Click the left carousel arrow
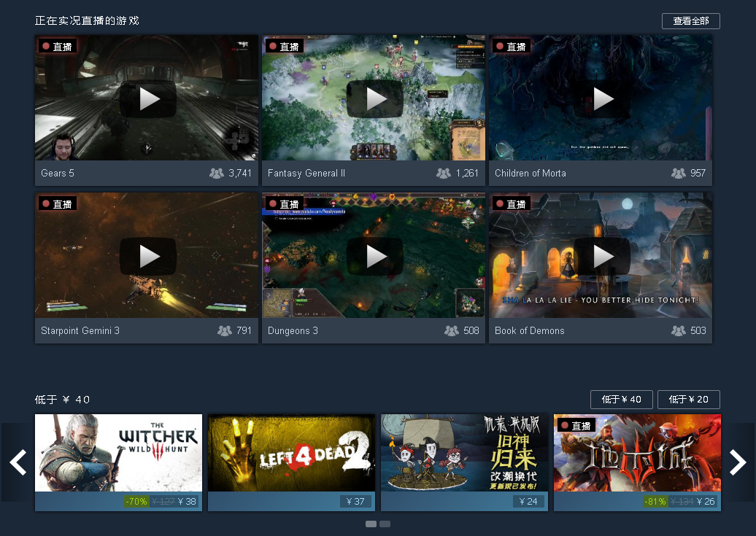Screen dimensions: 756x536 click(17, 462)
